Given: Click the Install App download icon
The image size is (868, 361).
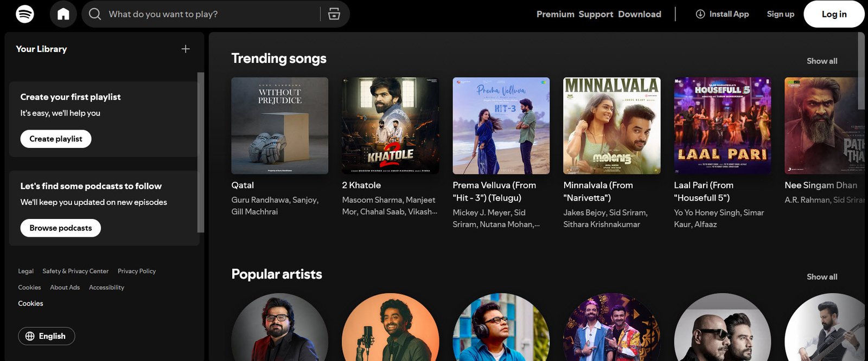Looking at the screenshot, I should point(700,14).
